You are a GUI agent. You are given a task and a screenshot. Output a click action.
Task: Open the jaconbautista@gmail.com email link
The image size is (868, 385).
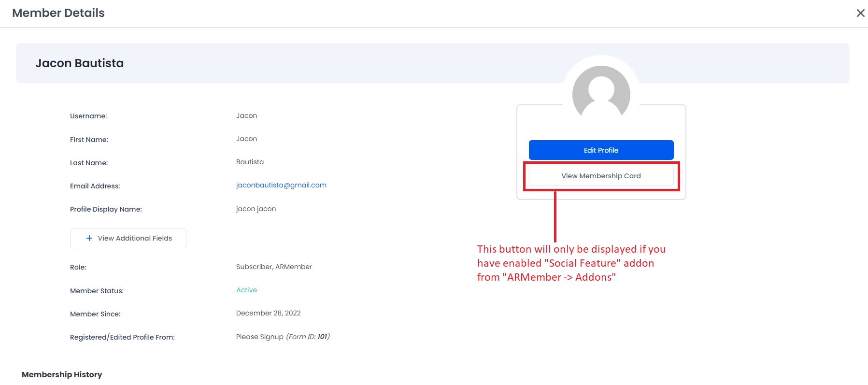281,185
